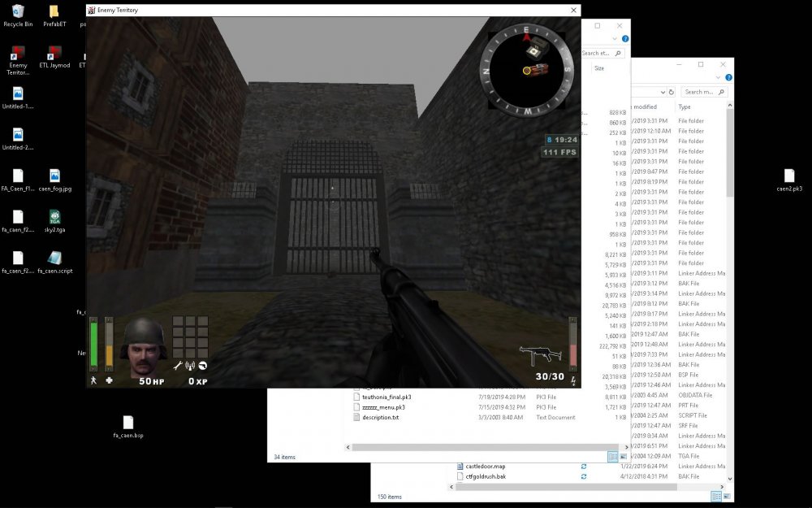Click the sync icon next to ctfgoldrush.bak
Screen dimensions: 812x508
[583, 476]
